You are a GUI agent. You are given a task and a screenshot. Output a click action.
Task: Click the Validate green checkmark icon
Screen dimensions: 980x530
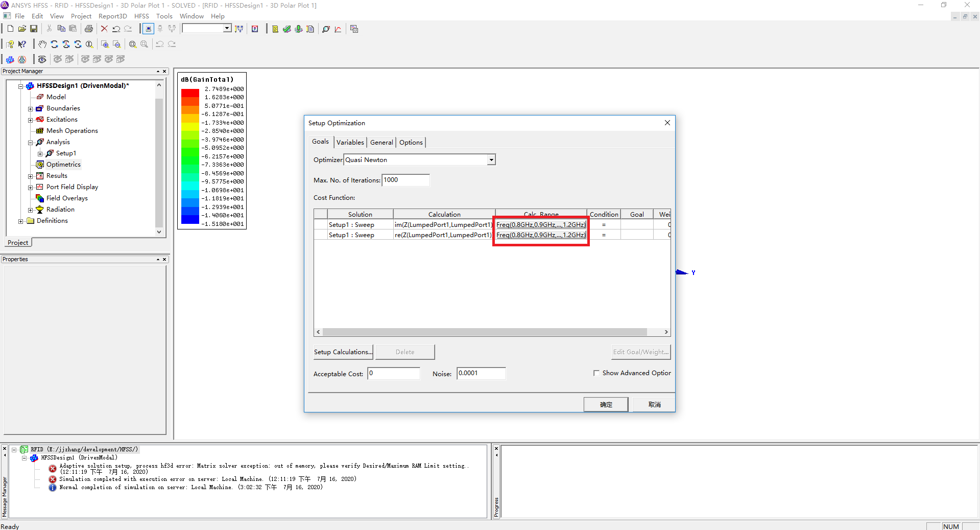(x=287, y=29)
